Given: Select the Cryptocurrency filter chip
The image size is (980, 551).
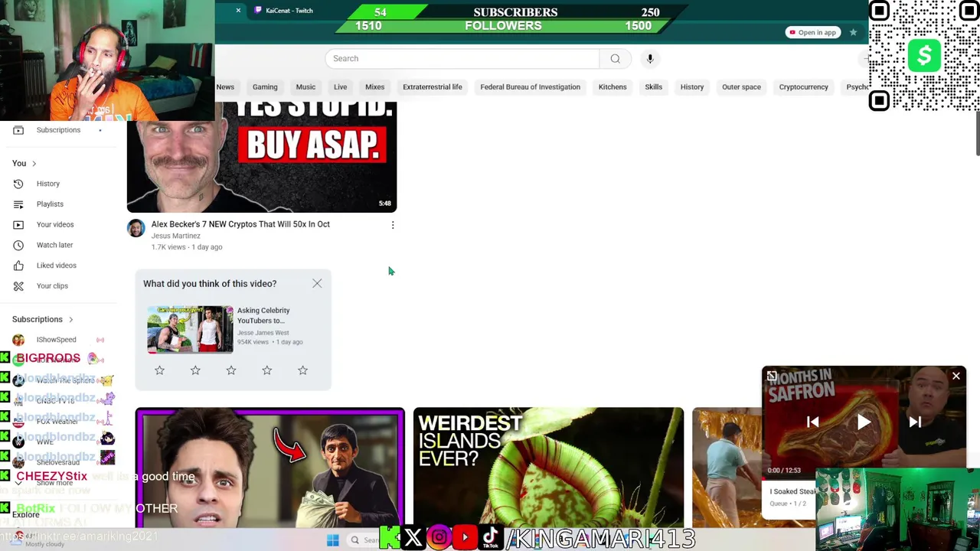Looking at the screenshot, I should tap(804, 87).
